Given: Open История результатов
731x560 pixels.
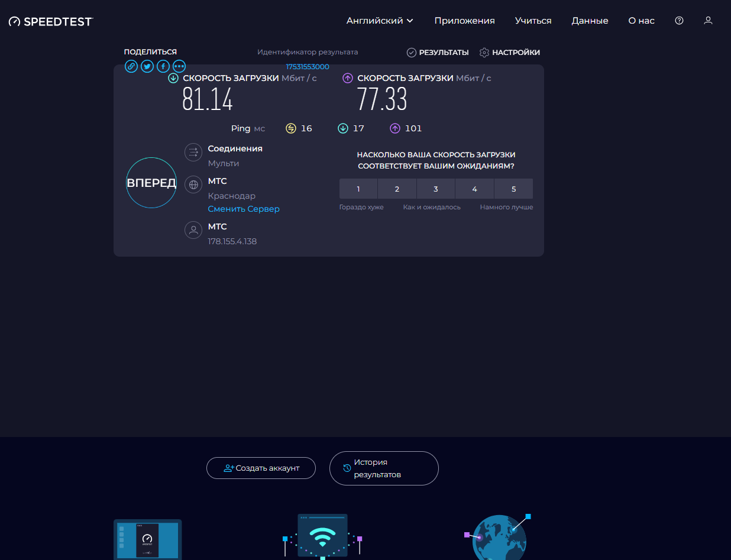Looking at the screenshot, I should click(384, 468).
